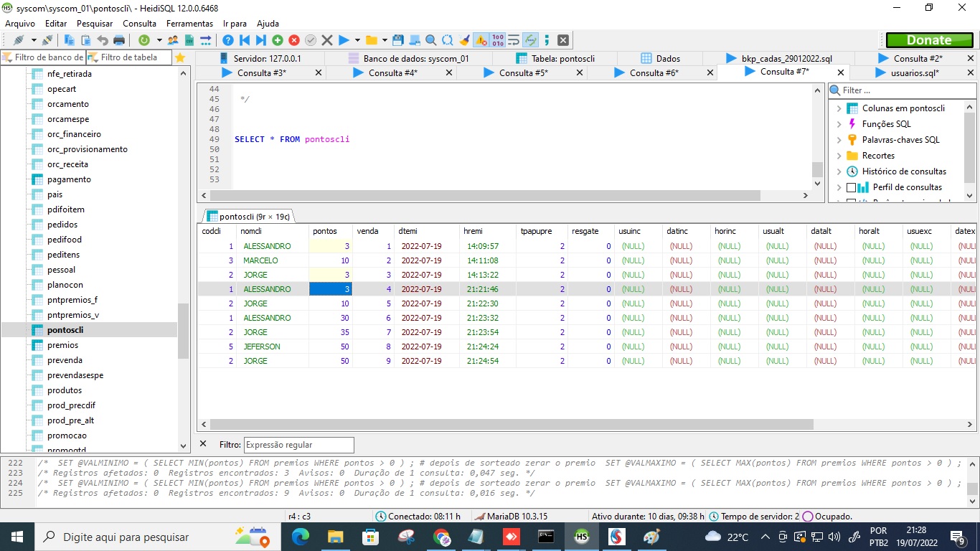Close the Consulta #3* tab
The height and width of the screenshot is (551, 980).
click(318, 72)
